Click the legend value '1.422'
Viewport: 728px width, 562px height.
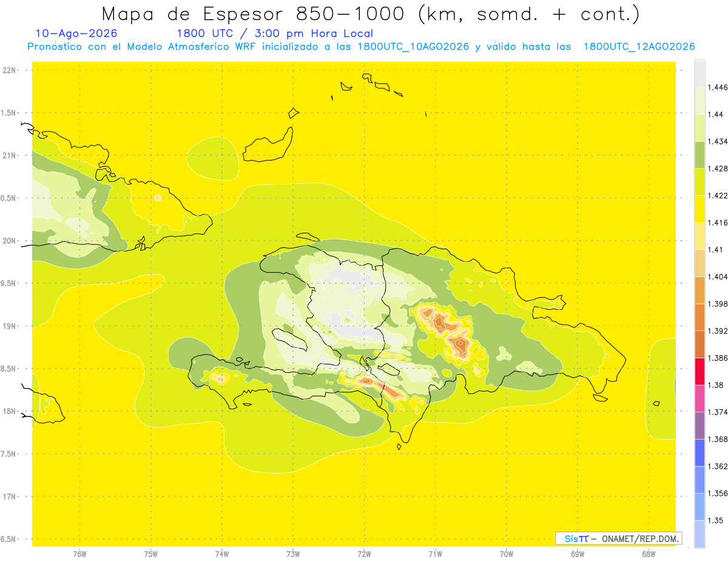(718, 195)
